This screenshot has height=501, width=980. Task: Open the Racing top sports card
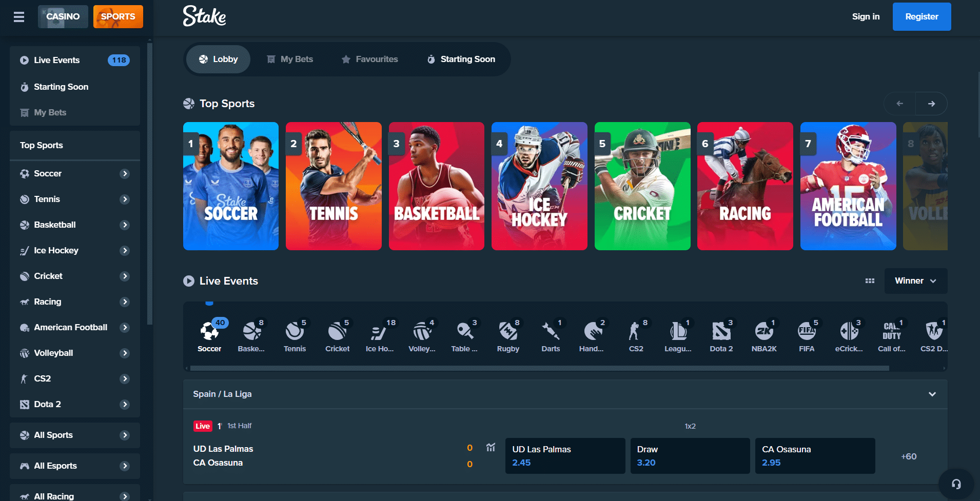coord(745,186)
